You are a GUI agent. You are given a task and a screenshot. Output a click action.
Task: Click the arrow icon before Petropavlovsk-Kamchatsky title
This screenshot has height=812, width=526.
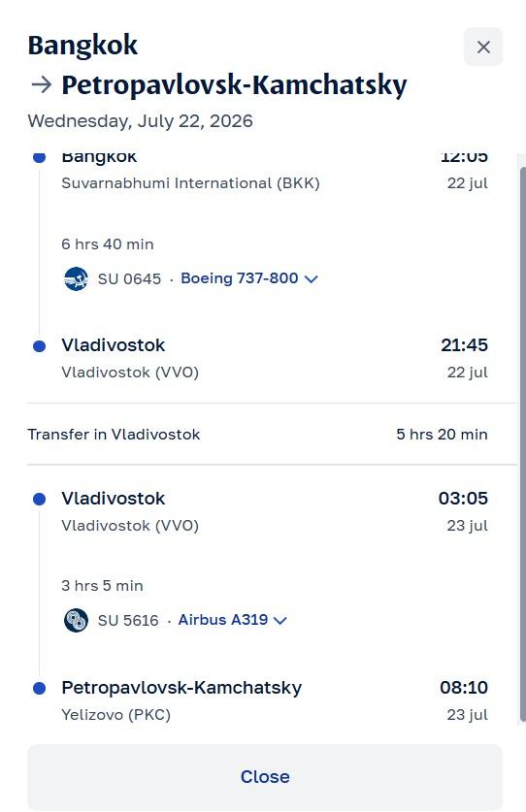[x=41, y=84]
